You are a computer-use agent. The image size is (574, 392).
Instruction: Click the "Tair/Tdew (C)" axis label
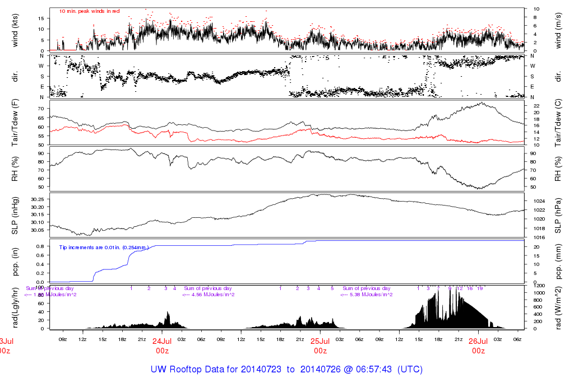coord(558,123)
